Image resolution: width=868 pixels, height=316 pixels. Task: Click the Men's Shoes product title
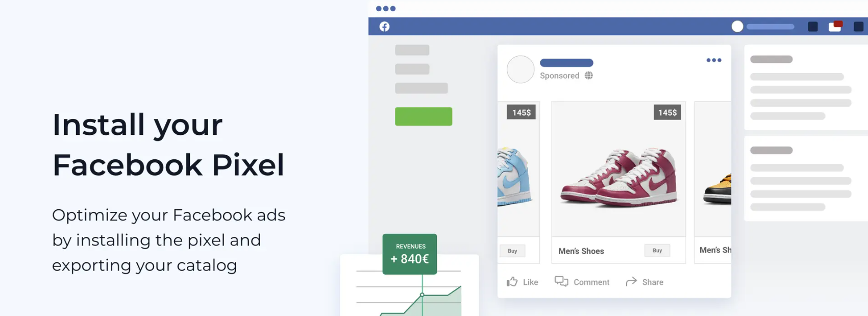tap(581, 251)
